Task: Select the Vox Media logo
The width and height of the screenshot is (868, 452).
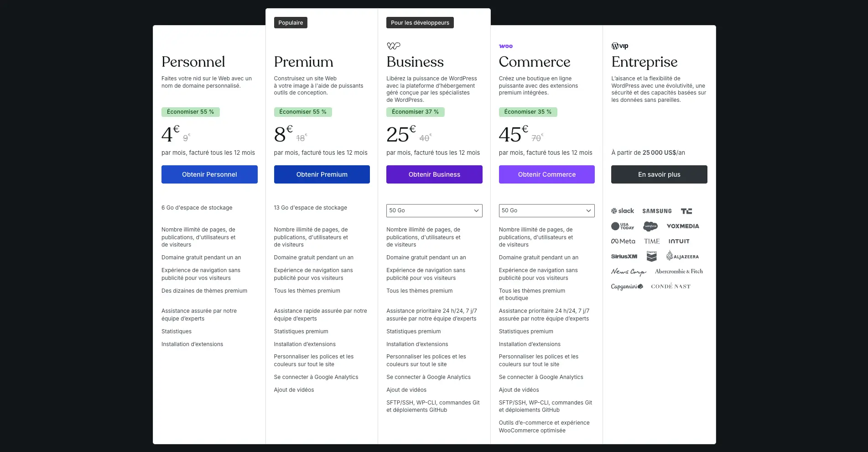Action: (682, 226)
